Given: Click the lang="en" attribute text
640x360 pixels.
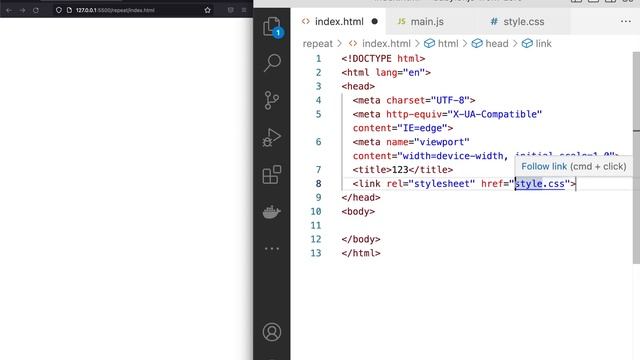Looking at the screenshot, I should click(400, 73).
